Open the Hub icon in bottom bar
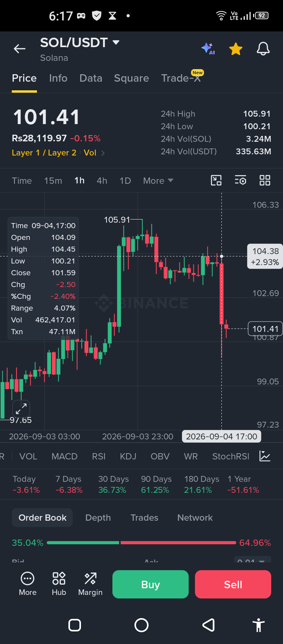Viewport: 283px width, 644px height. [x=59, y=584]
